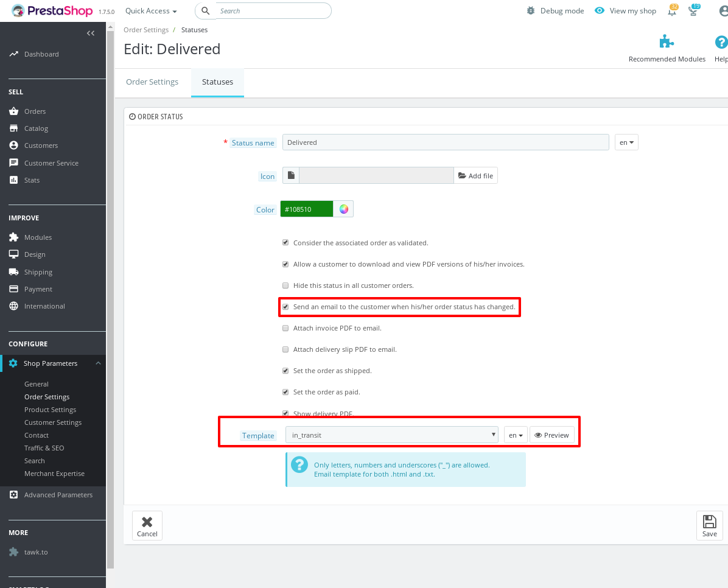This screenshot has height=588, width=728.
Task: Open the 'en' language dropdown beside Template
Action: [x=516, y=435]
